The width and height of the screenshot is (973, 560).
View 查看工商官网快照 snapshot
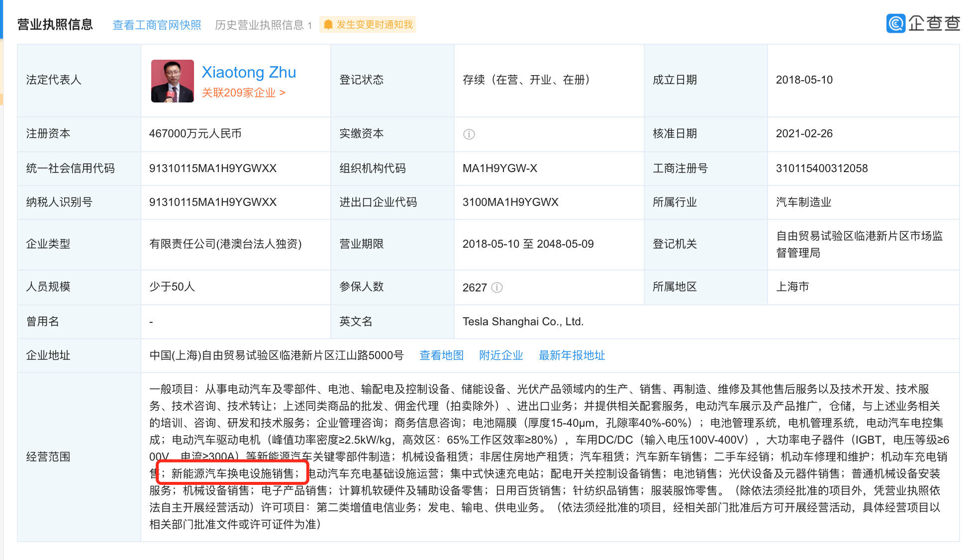coord(157,25)
